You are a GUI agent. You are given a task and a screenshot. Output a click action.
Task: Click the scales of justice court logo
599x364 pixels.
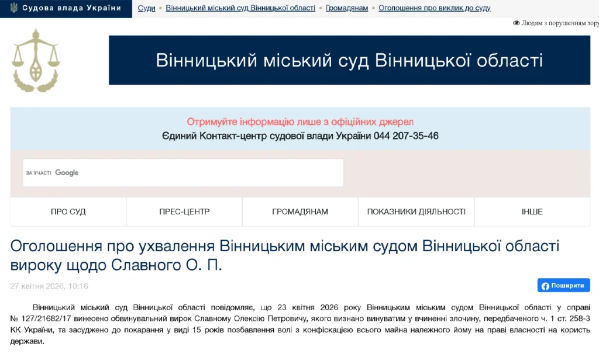tap(36, 61)
